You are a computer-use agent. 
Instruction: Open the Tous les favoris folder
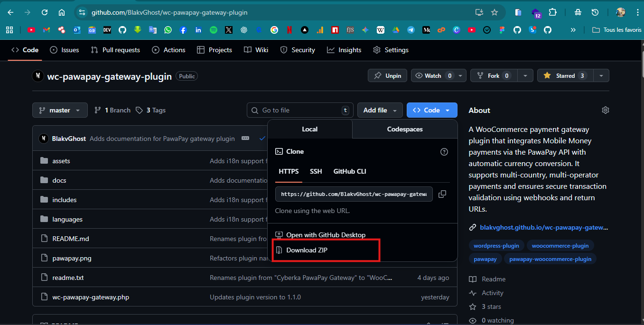click(617, 30)
